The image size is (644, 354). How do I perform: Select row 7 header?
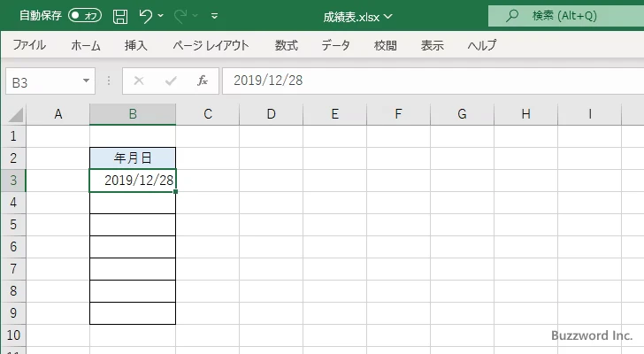(13, 269)
